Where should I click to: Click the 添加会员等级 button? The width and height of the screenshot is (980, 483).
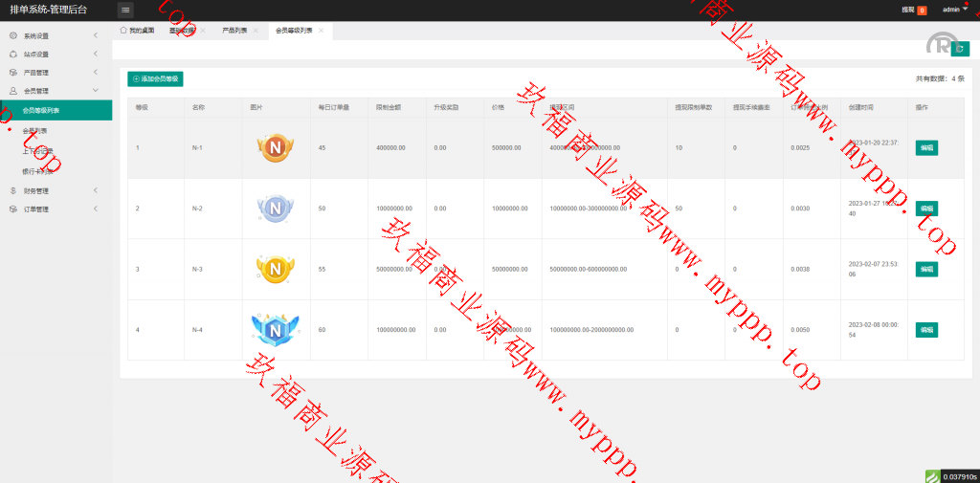pos(155,78)
